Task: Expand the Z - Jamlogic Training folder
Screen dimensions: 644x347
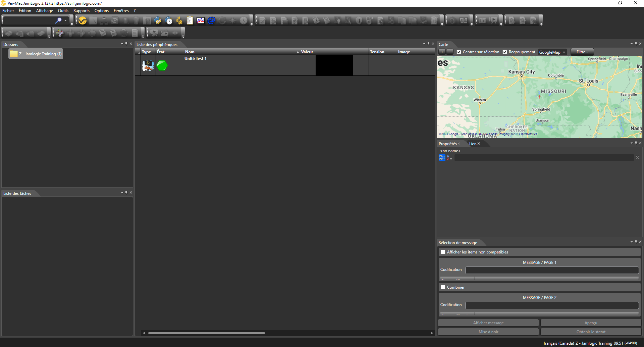Action: 35,54
